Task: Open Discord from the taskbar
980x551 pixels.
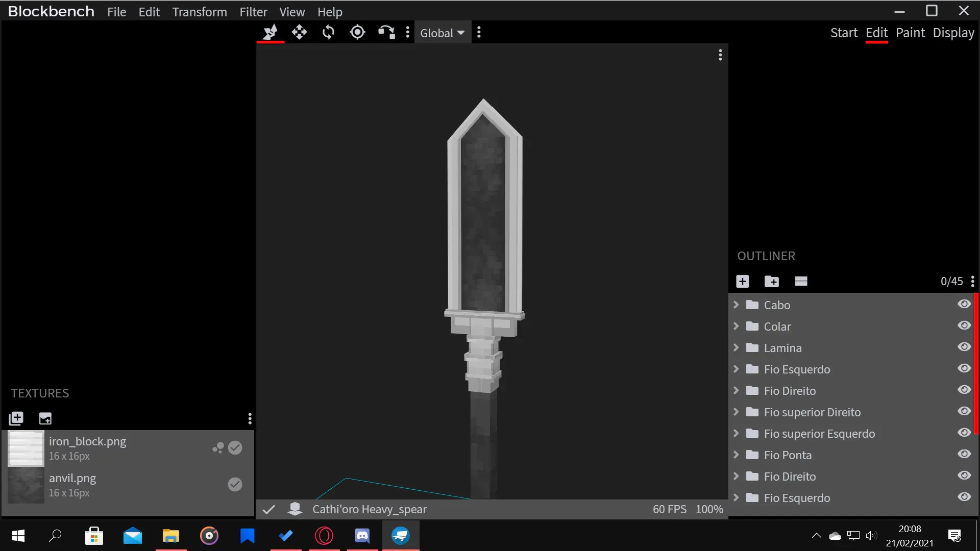Action: pyautogui.click(x=362, y=535)
